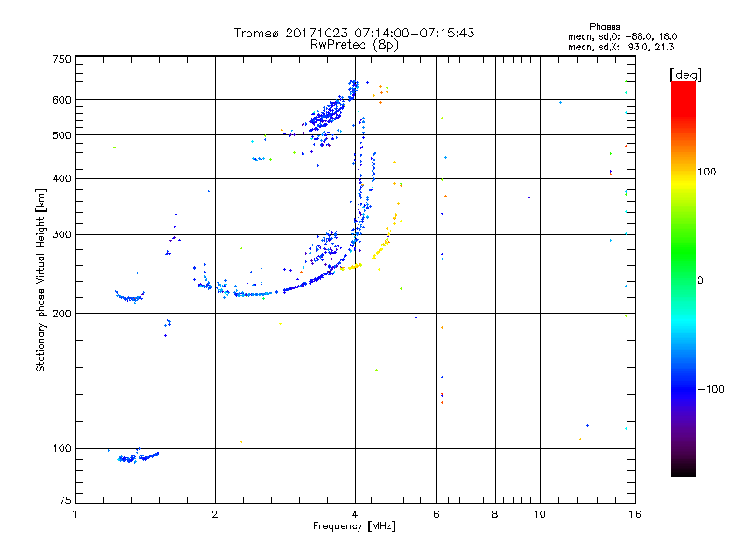747x560 pixels.
Task: Click the 'Stationary phase Virtual Height [km]' axis title
Action: pos(41,280)
